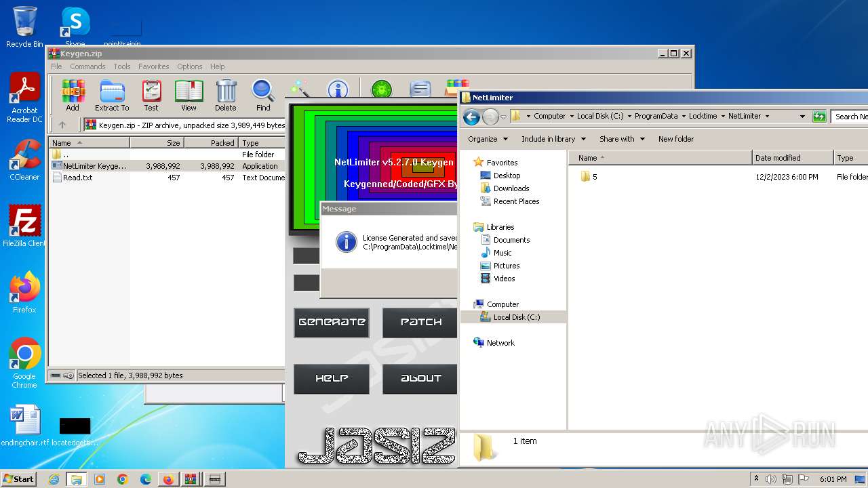Click the Comment icon in WinRAR toolbar

[420, 89]
